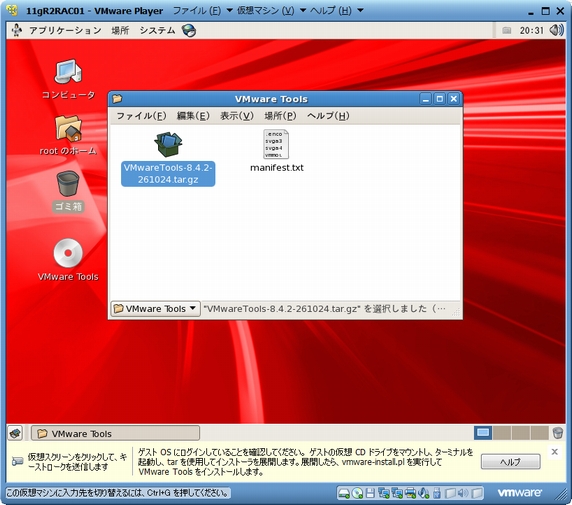Screen dimensions: 572x505
Task: Click the show desktop icon in bottom panel
Action: (15, 433)
